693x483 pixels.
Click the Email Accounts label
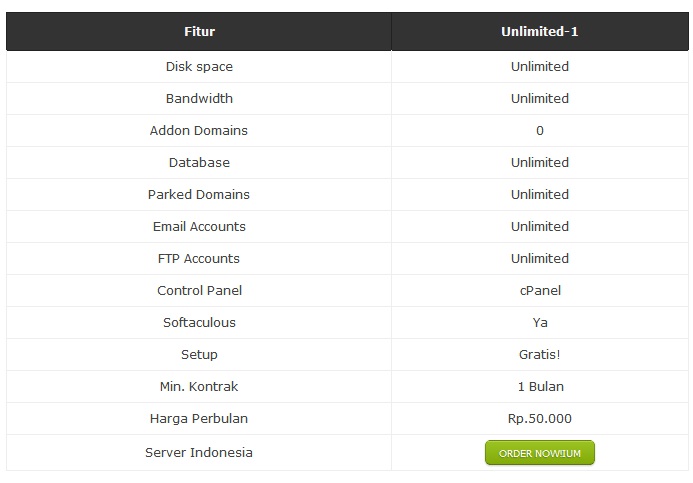(x=199, y=227)
